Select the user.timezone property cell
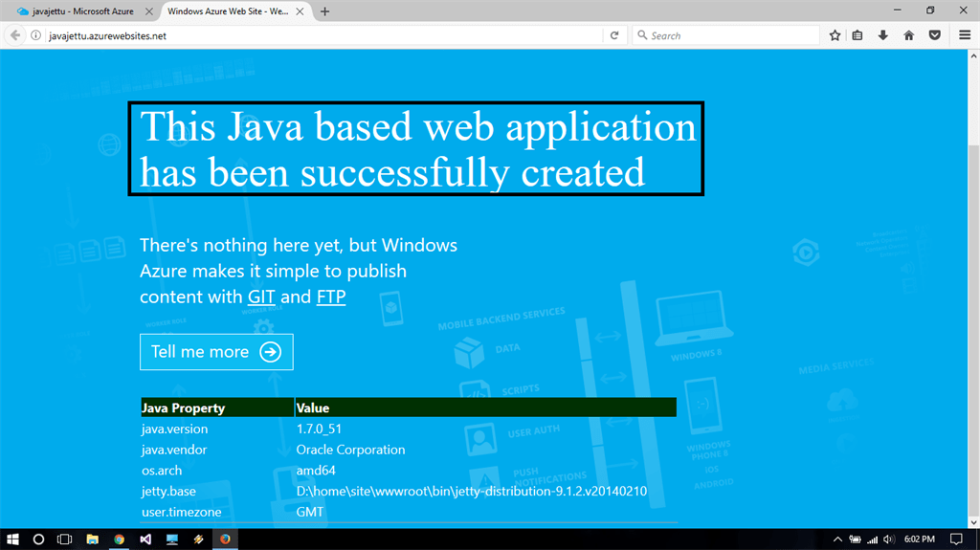This screenshot has width=980, height=550. click(x=181, y=512)
